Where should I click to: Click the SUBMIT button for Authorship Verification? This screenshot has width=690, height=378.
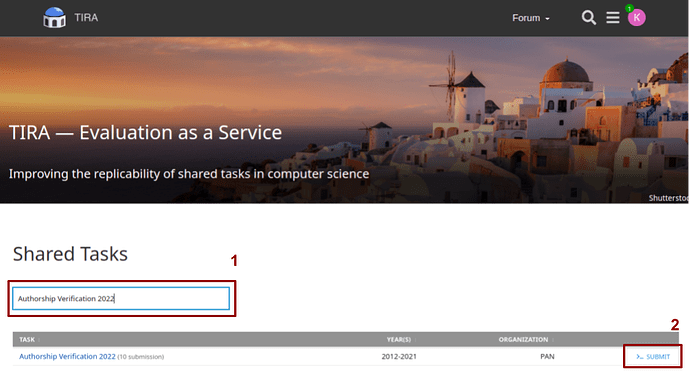click(x=653, y=357)
